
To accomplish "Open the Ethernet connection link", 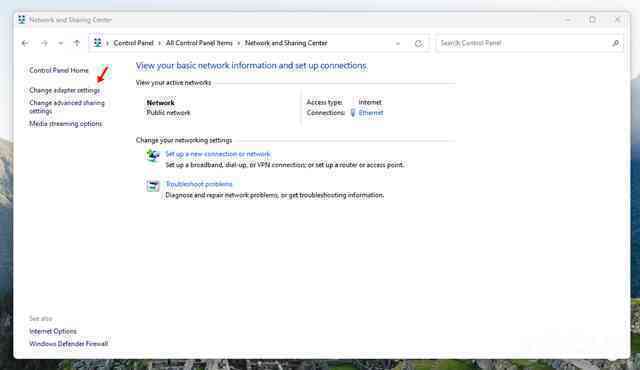I will click(371, 113).
